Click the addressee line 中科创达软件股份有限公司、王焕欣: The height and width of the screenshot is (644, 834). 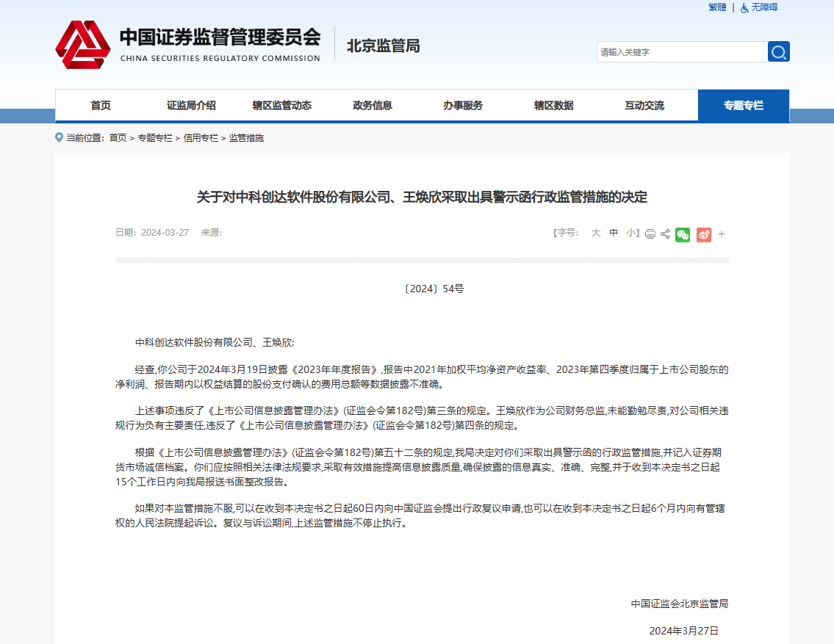[215, 343]
